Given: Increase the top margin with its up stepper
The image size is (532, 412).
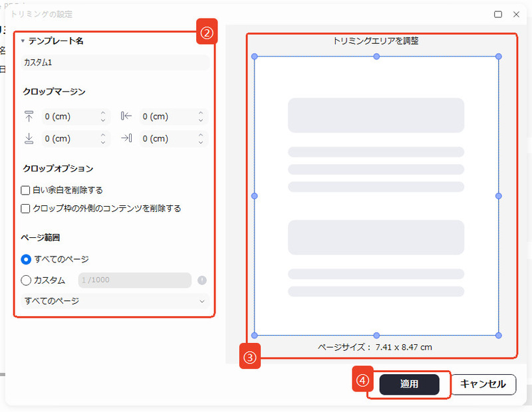Looking at the screenshot, I should 103,114.
